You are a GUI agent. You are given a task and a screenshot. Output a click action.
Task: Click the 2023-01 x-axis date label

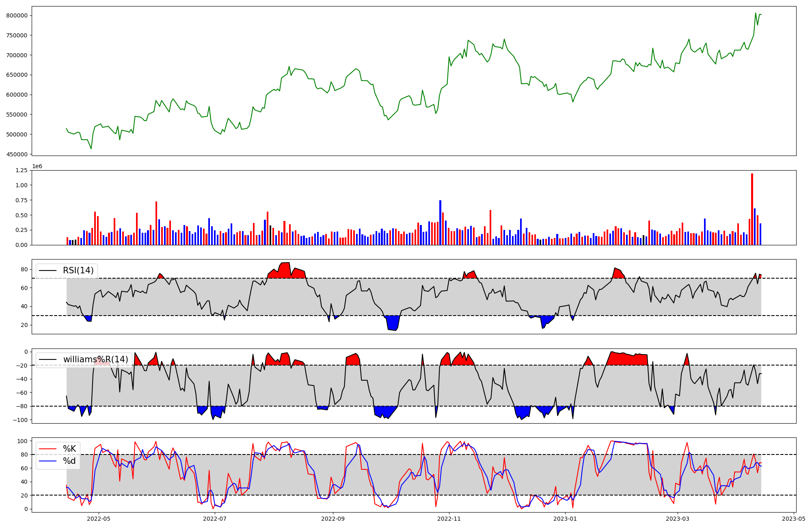(565, 519)
